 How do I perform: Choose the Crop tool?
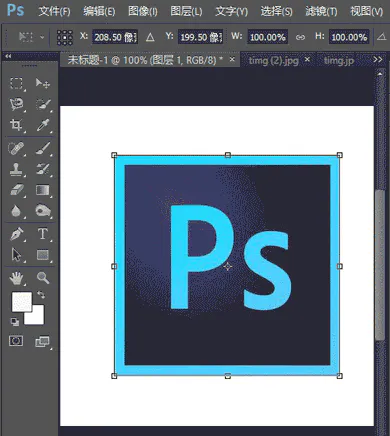16,125
